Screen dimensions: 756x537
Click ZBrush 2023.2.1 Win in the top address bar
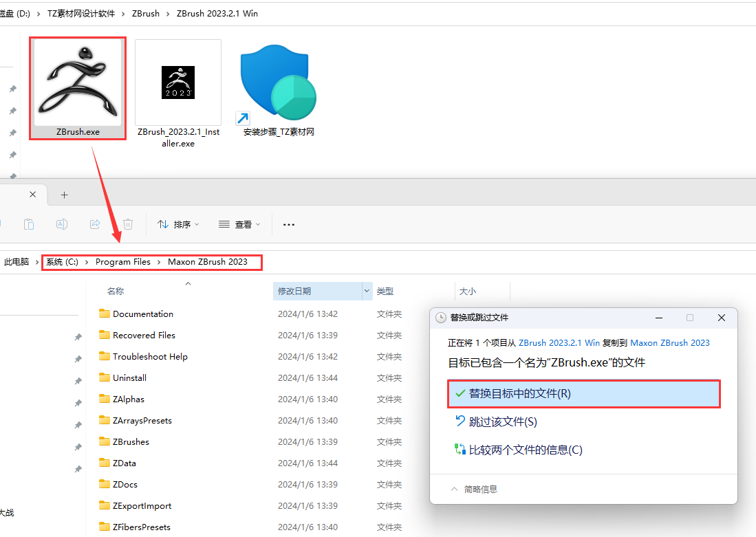(217, 14)
